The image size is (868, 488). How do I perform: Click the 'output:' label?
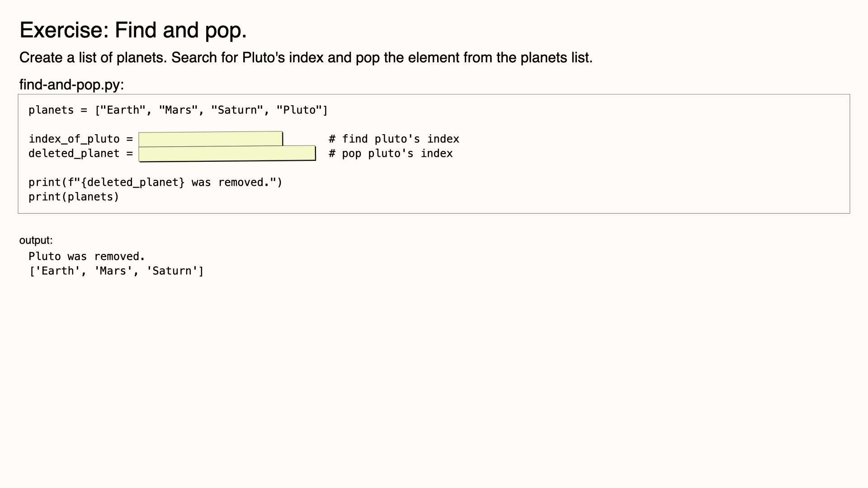[x=36, y=240]
